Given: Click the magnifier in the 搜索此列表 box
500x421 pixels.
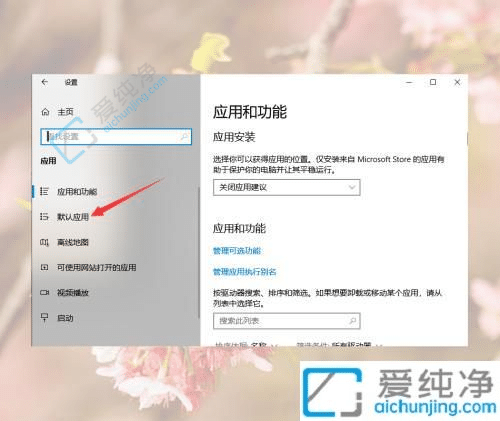Looking at the screenshot, I should pyautogui.click(x=352, y=321).
